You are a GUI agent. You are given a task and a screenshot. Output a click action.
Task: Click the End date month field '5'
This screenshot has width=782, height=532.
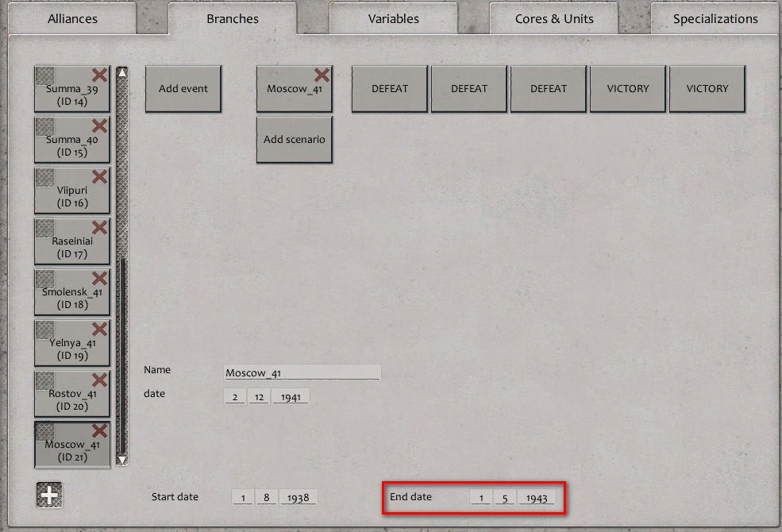point(505,498)
